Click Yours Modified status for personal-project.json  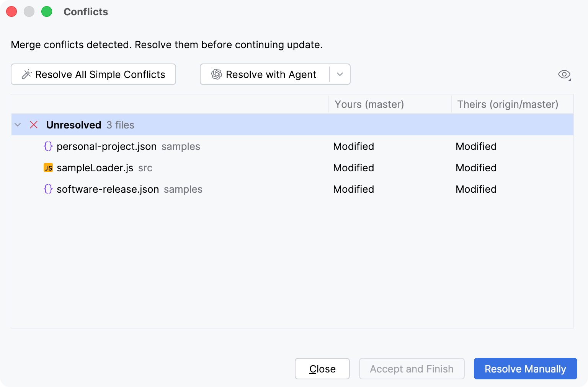click(353, 146)
